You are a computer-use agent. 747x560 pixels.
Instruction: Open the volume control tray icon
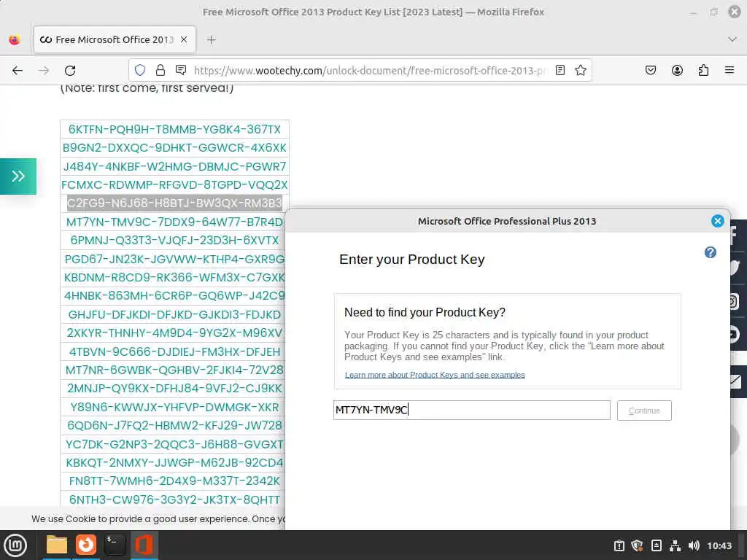pos(694,545)
